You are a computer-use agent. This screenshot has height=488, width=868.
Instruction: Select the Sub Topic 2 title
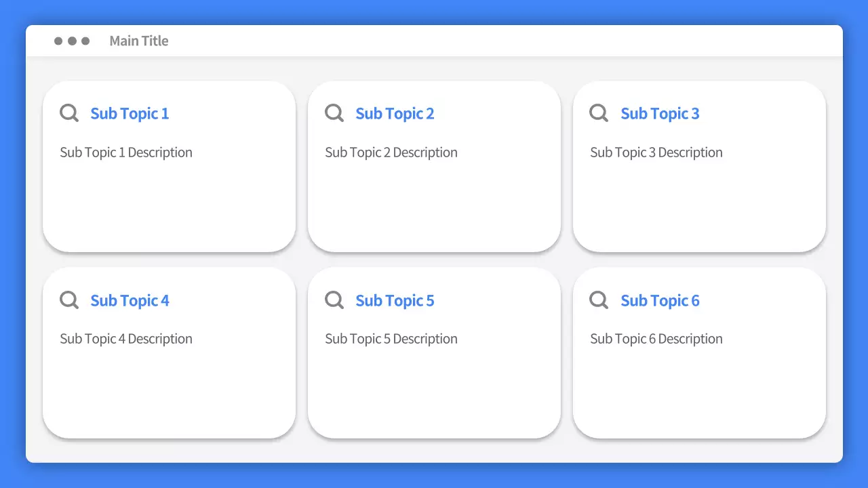(x=395, y=114)
